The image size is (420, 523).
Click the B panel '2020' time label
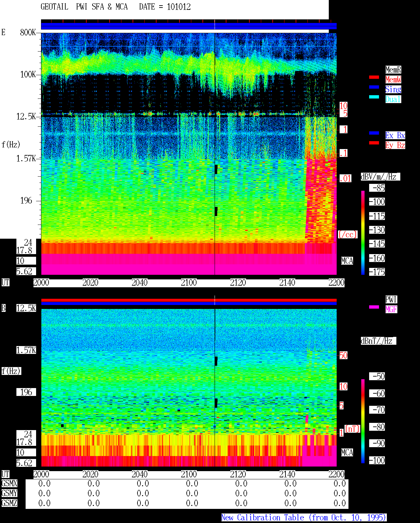pos(90,474)
